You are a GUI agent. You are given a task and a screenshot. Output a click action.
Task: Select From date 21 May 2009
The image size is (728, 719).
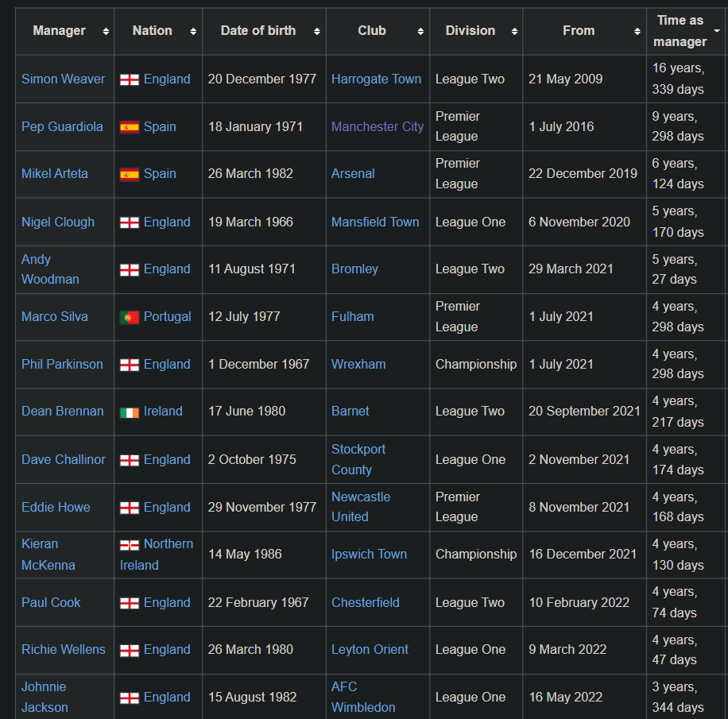click(x=566, y=79)
